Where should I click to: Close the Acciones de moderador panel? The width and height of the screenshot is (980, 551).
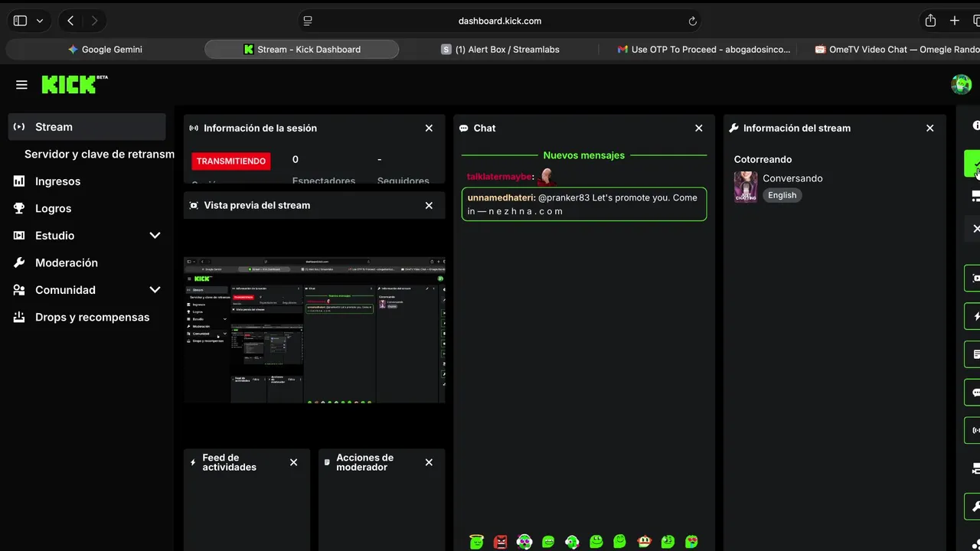tap(429, 462)
